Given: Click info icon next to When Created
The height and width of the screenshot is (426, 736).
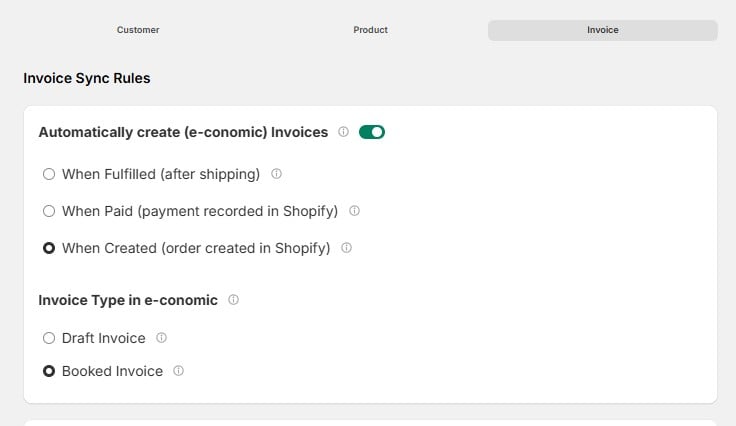Looking at the screenshot, I should pyautogui.click(x=346, y=248).
